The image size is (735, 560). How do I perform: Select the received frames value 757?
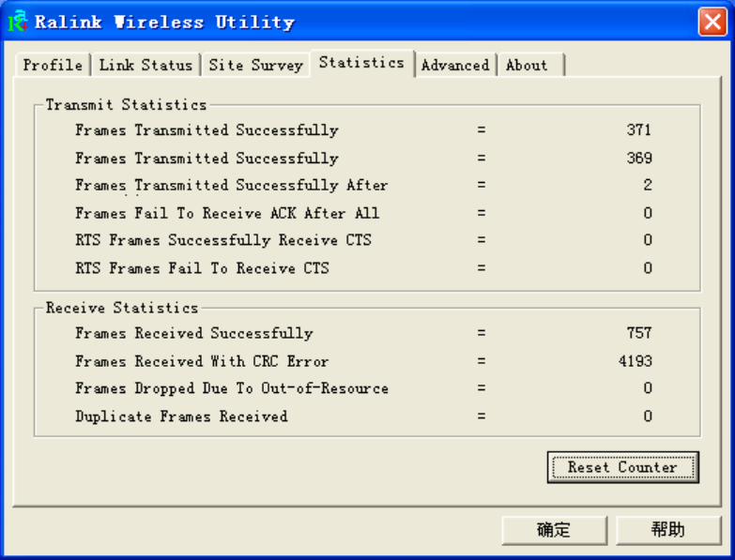pyautogui.click(x=639, y=333)
